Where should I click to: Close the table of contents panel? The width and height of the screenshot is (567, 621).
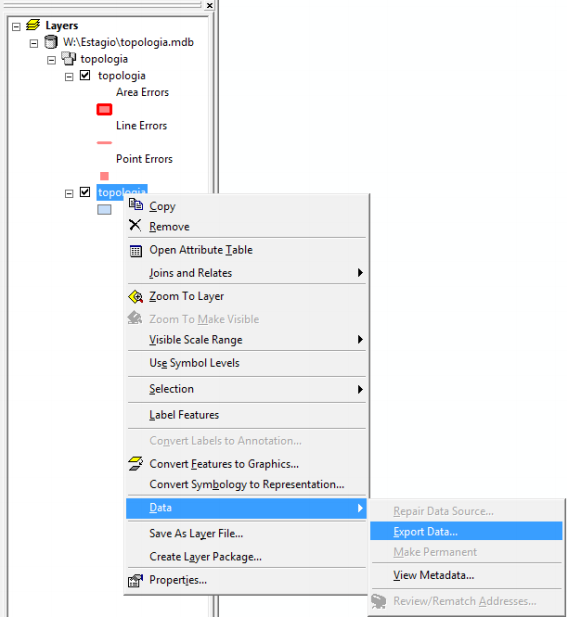[209, 6]
